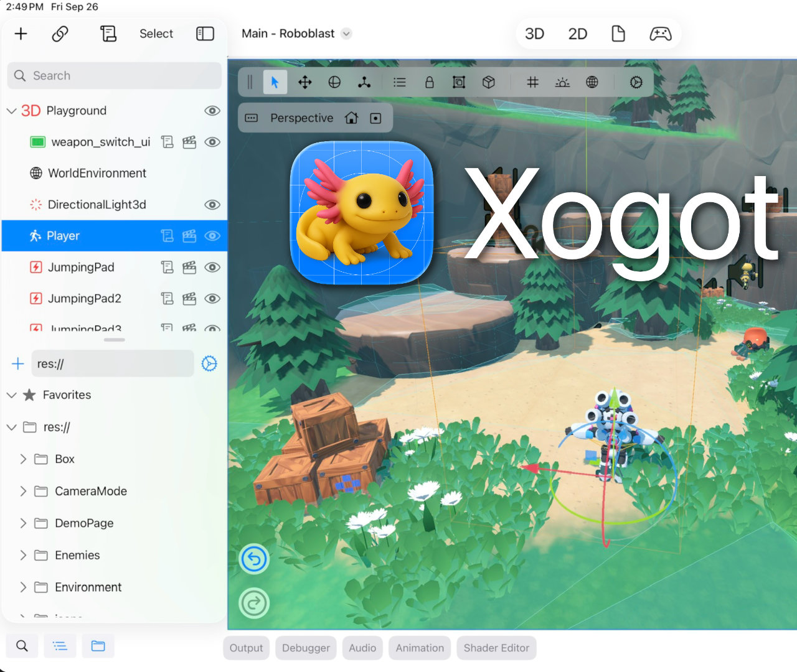The width and height of the screenshot is (797, 672).
Task: Click the Perspective label to change camera view
Action: click(x=301, y=118)
